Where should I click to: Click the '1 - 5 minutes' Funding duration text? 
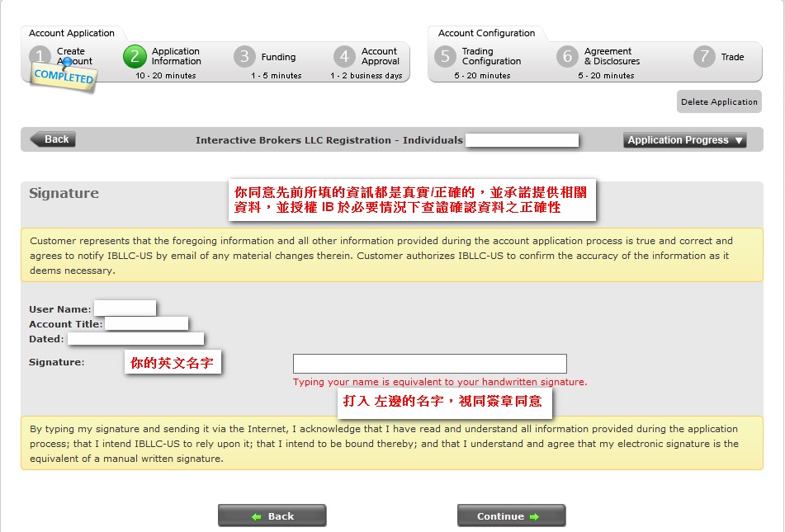click(277, 76)
